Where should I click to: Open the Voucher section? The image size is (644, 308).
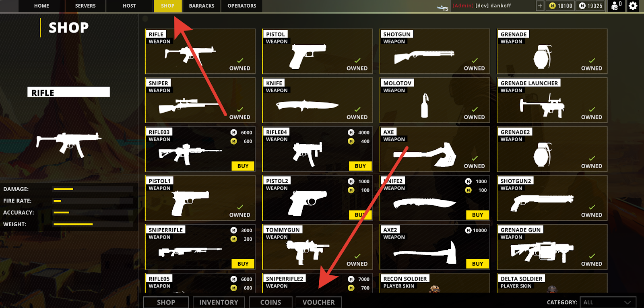(x=318, y=302)
